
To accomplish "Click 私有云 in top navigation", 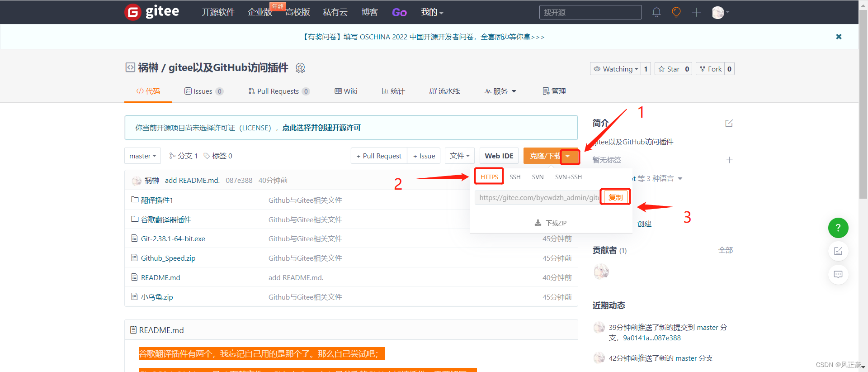I will [x=335, y=12].
